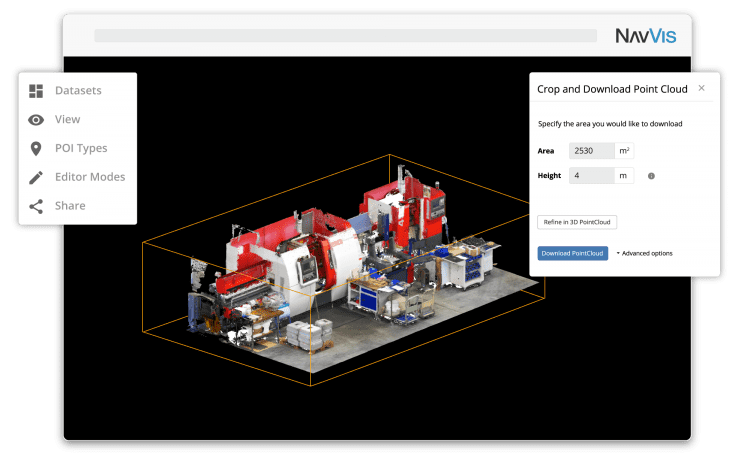Choose the Share menu label
750x468 pixels.
pyautogui.click(x=70, y=206)
